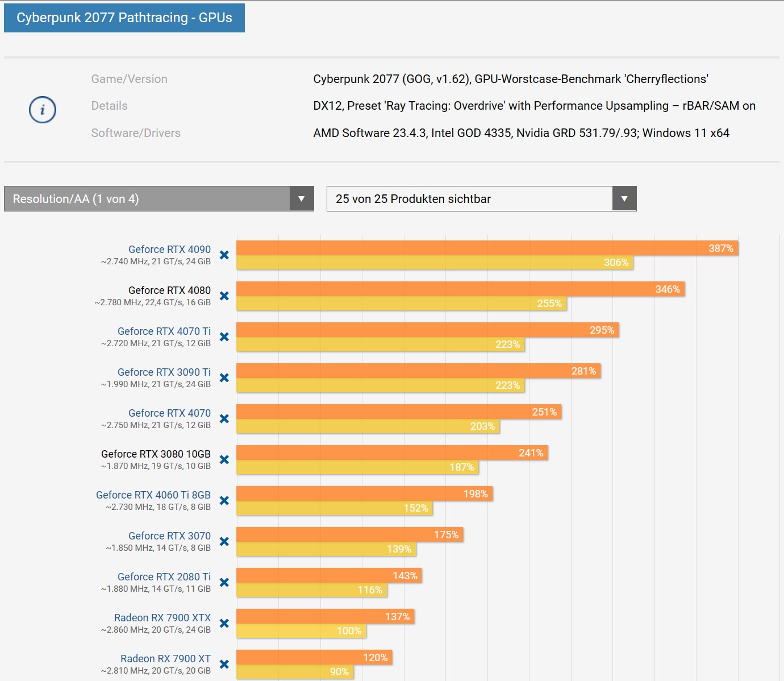Viewport: 784px width, 681px height.
Task: Open the Radeon RX 7900 XT link
Action: point(165,659)
